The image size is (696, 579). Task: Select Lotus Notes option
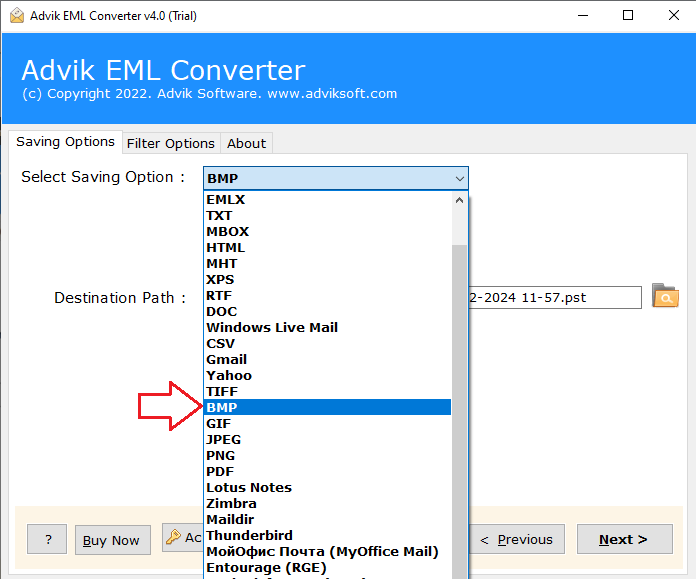point(327,487)
